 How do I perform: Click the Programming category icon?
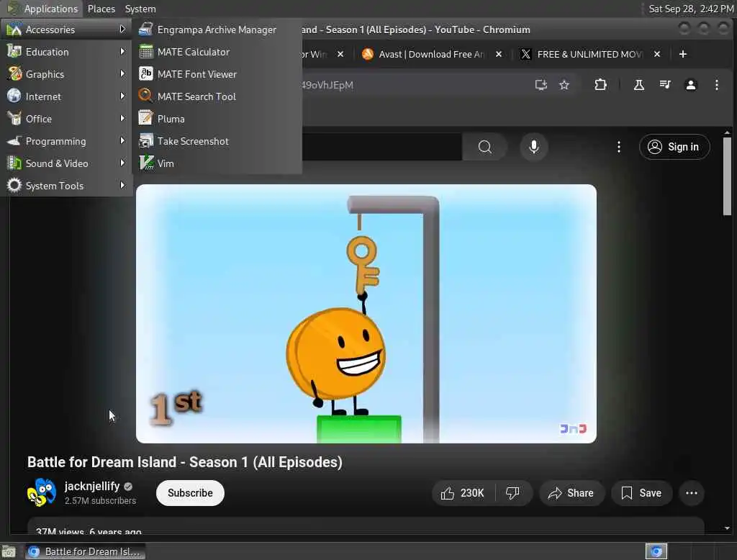click(x=14, y=140)
